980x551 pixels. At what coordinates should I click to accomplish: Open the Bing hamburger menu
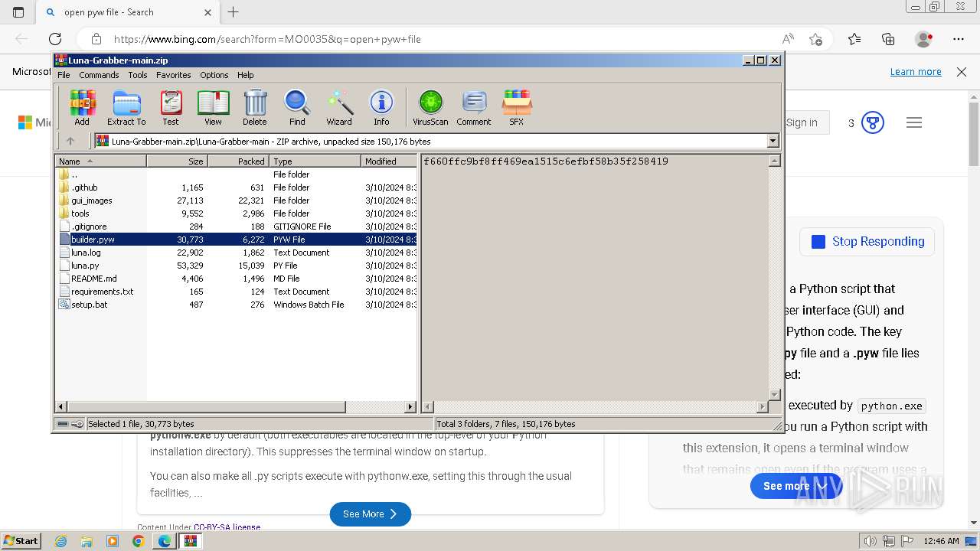(914, 122)
